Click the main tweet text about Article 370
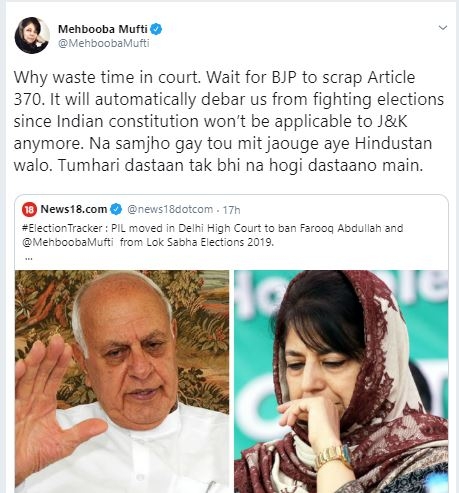This screenshot has height=493, width=459. (229, 121)
